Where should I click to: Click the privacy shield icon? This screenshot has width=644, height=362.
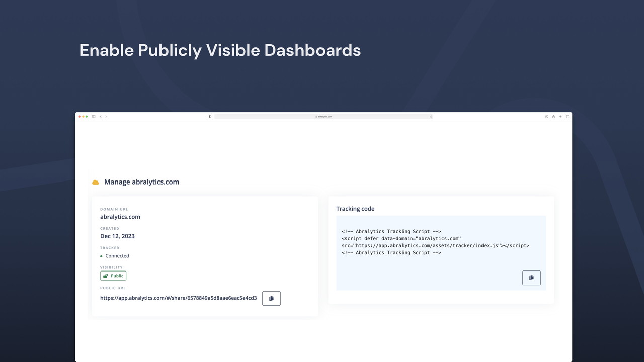(210, 116)
